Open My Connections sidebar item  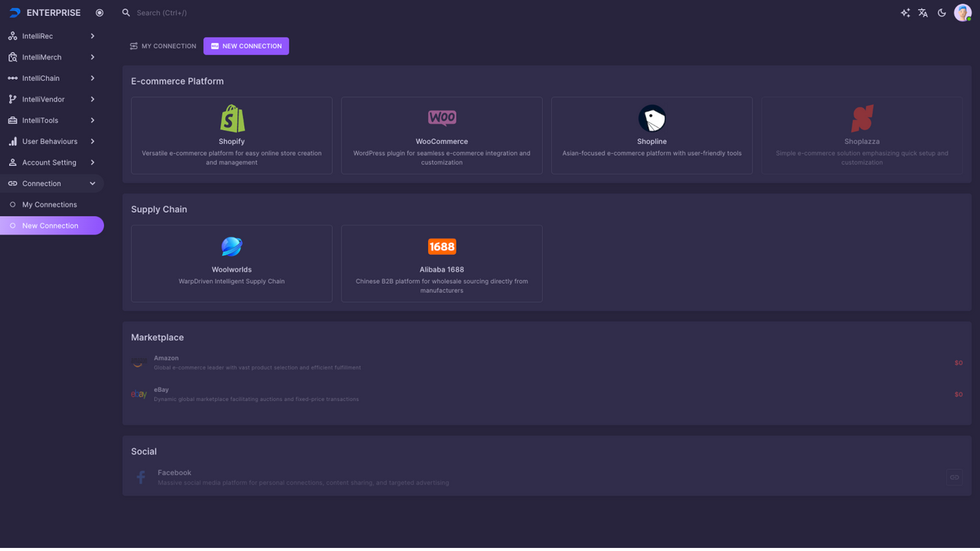52,204
